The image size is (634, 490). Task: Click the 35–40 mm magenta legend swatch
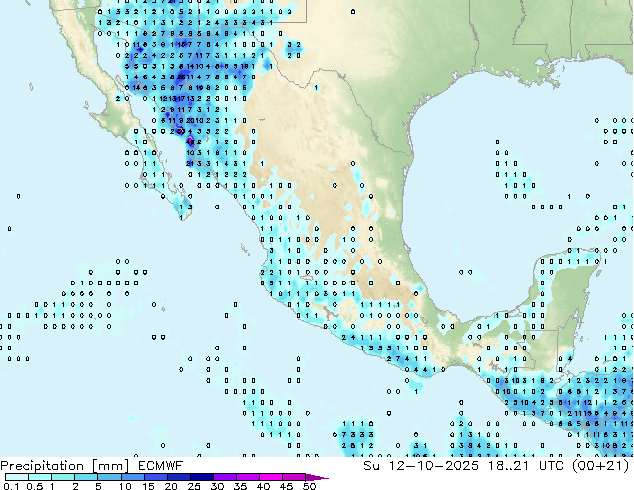tap(248, 477)
